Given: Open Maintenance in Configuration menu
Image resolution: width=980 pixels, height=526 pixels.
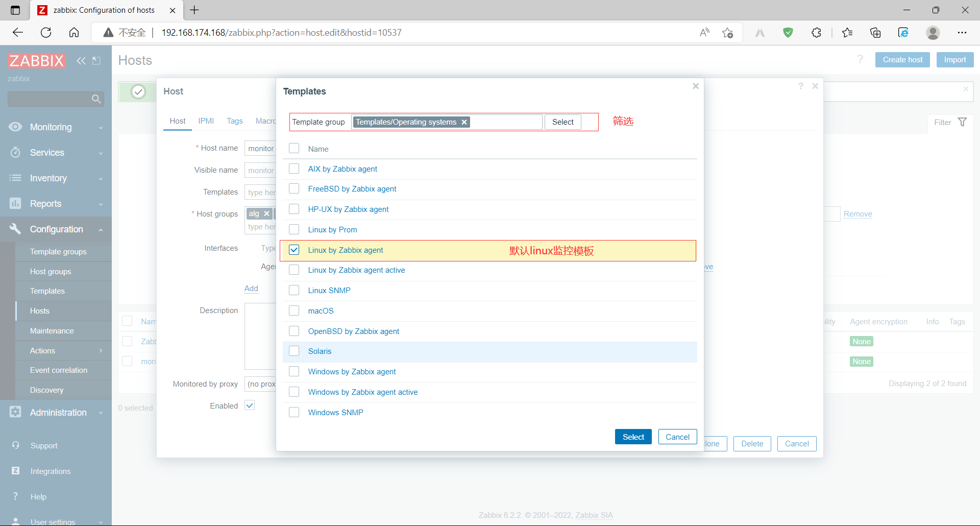Looking at the screenshot, I should pos(52,331).
